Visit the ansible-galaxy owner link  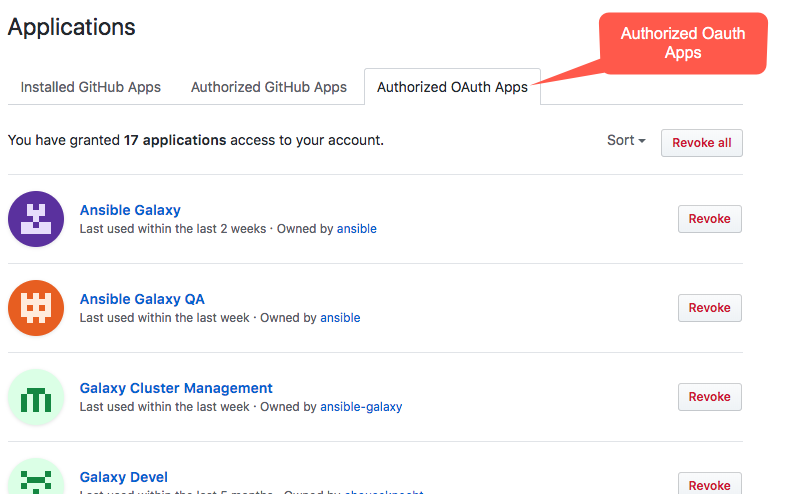(361, 407)
